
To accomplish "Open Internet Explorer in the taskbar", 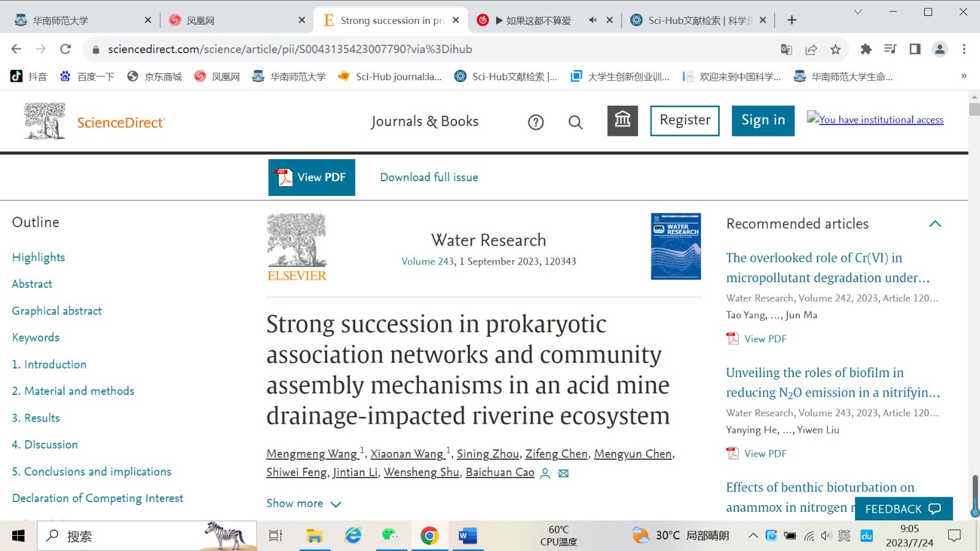I will 353,536.
